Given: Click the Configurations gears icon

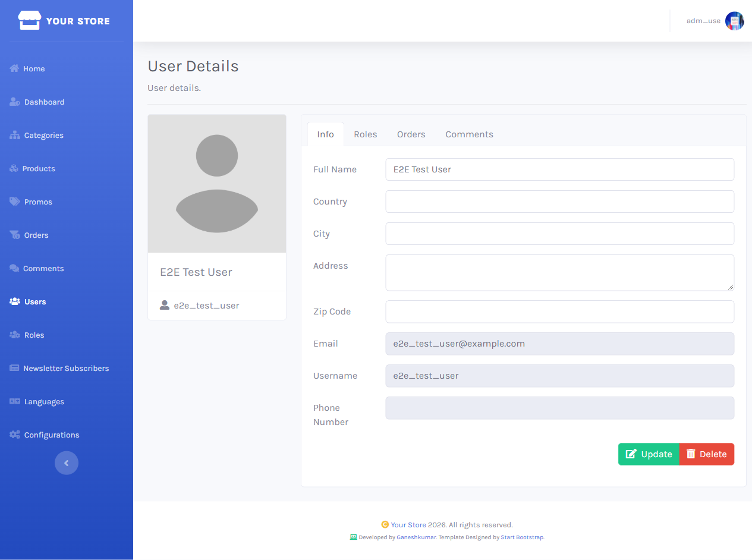Looking at the screenshot, I should click(x=15, y=435).
